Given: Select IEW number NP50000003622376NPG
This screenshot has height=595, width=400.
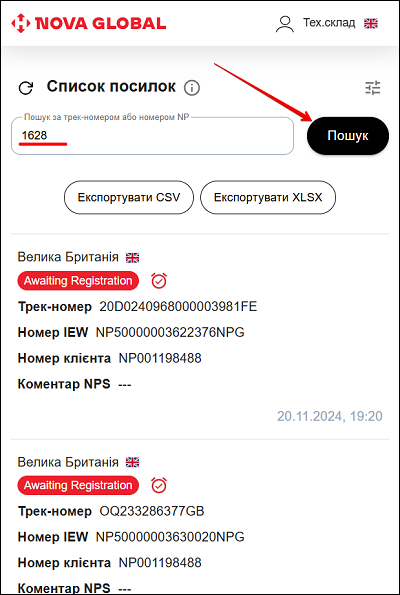Looking at the screenshot, I should tap(170, 332).
